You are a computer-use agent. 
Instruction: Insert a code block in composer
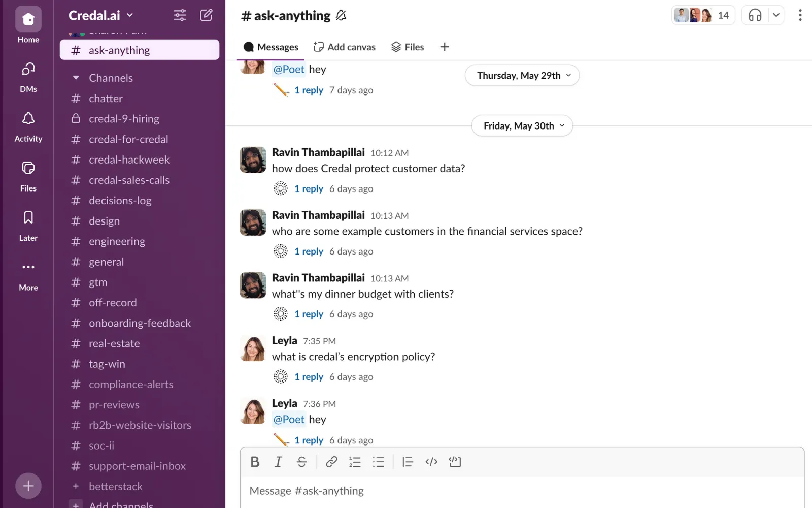tap(455, 462)
